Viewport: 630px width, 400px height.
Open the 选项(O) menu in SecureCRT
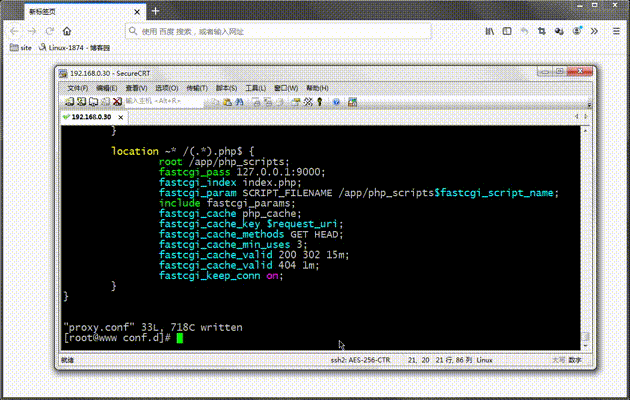[167, 88]
